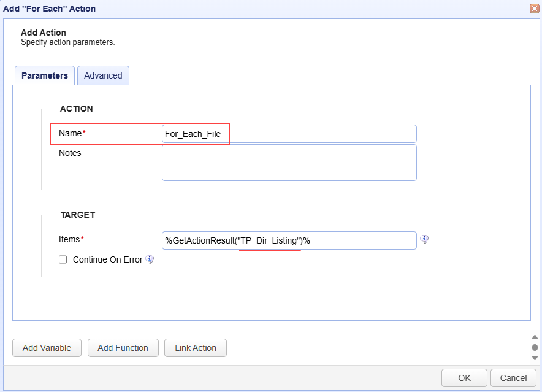Click the Name required field label
The width and height of the screenshot is (542, 392).
pos(72,133)
